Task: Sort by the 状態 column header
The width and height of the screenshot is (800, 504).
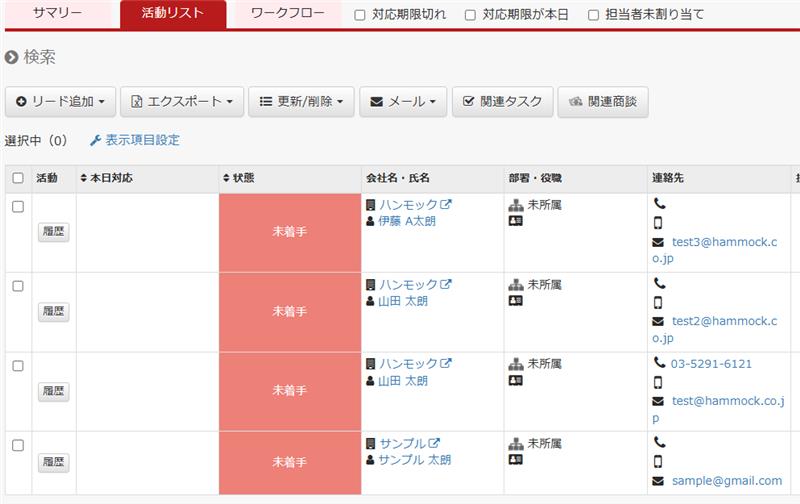Action: pos(239,178)
